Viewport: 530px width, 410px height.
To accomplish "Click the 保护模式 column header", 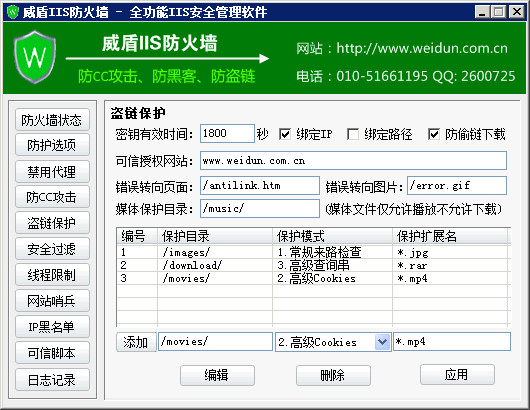I will pyautogui.click(x=333, y=236).
